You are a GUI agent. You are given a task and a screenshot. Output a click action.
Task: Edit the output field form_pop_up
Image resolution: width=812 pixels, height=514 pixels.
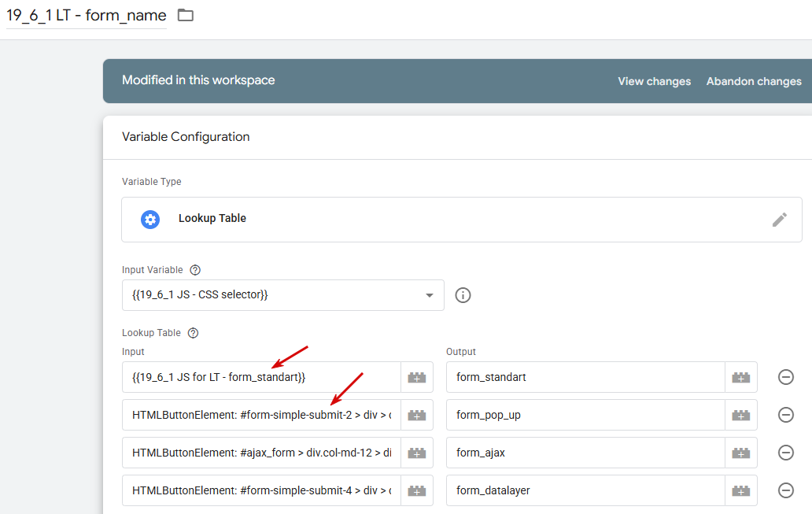click(585, 415)
